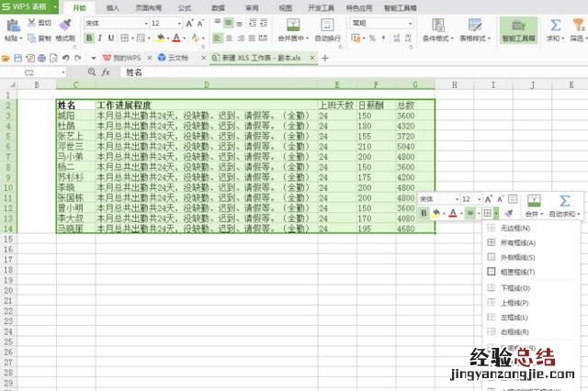Open ribbon borders dropdown arrow
This screenshot has height=391, width=588.
pos(132,39)
